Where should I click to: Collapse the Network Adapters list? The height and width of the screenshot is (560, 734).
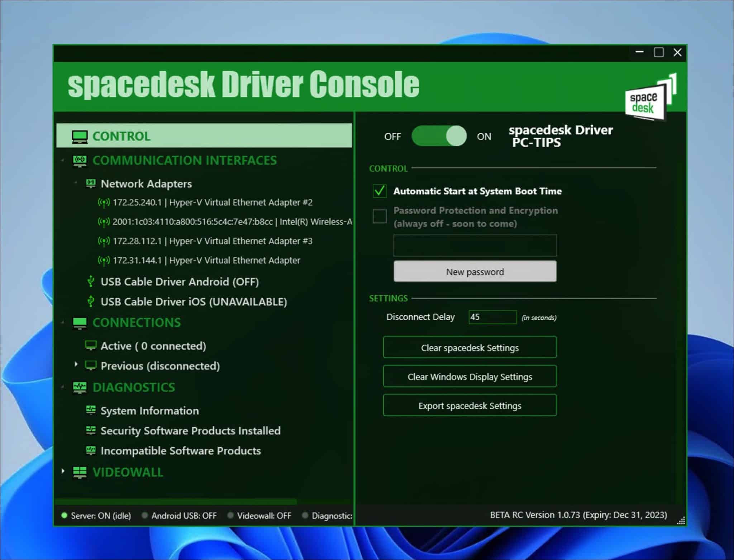pyautogui.click(x=76, y=183)
